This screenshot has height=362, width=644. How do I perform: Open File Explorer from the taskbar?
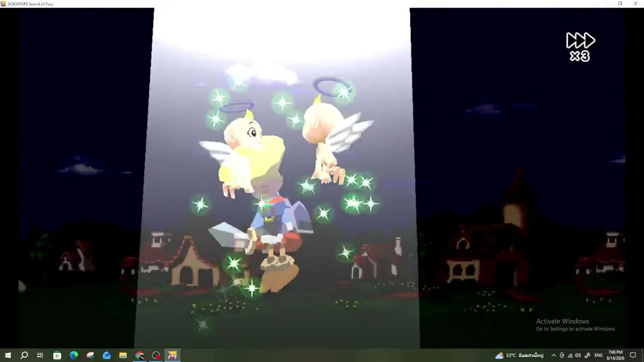123,355
